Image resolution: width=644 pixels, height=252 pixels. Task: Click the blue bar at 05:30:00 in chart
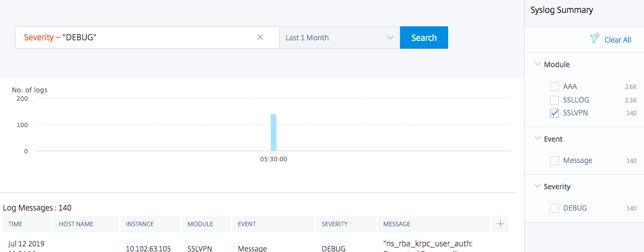[x=274, y=132]
